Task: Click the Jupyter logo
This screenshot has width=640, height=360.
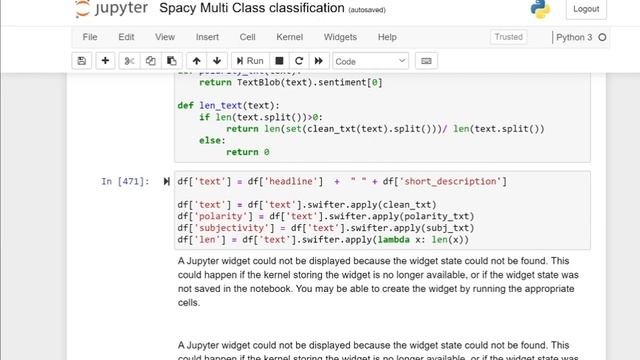Action: [111, 8]
